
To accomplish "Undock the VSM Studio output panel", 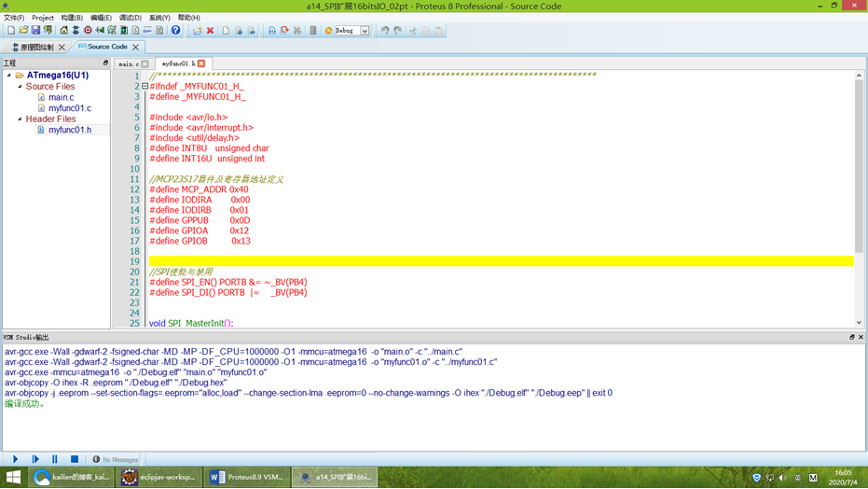I will (x=852, y=337).
